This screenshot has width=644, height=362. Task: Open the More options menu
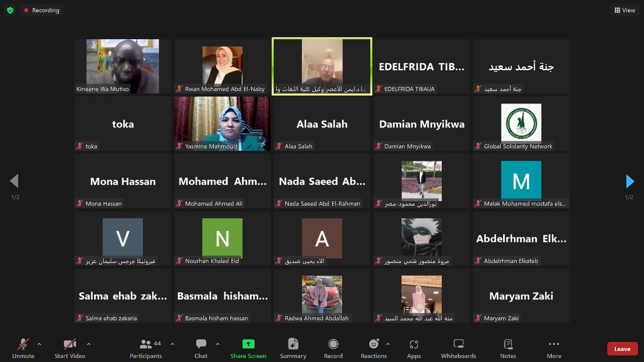(x=554, y=348)
